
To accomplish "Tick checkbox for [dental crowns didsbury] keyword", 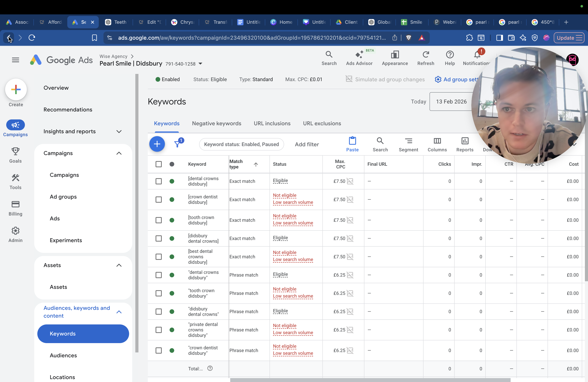I will [x=159, y=181].
